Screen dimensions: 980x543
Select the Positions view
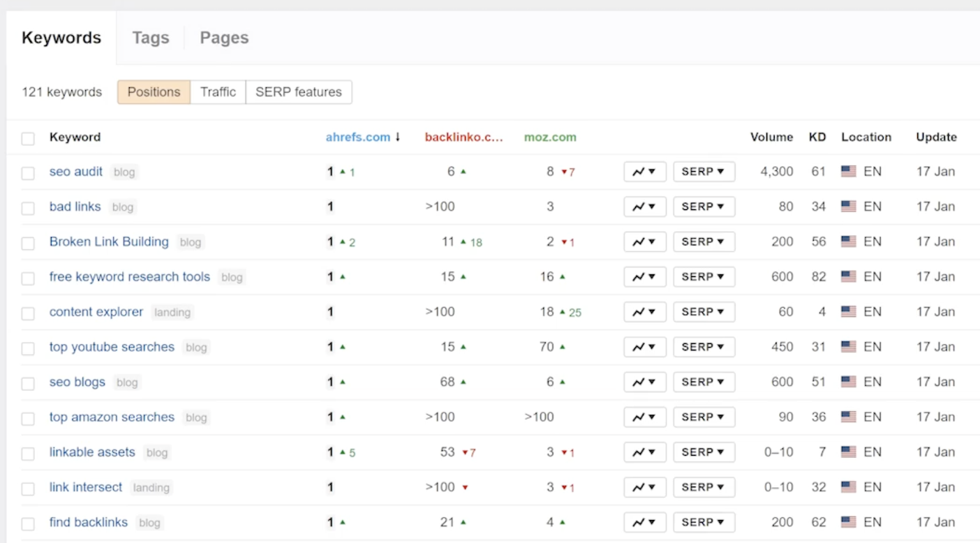154,92
